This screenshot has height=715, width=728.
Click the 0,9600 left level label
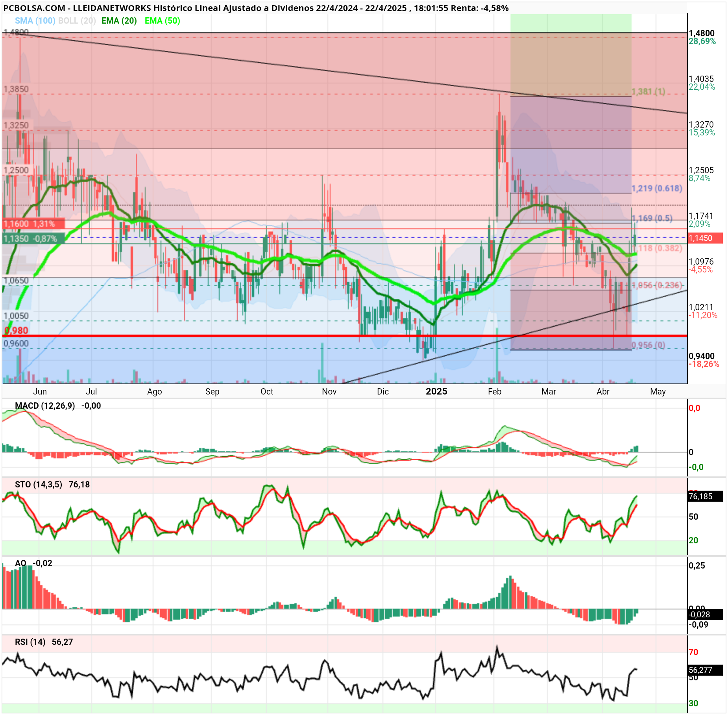pyautogui.click(x=16, y=343)
